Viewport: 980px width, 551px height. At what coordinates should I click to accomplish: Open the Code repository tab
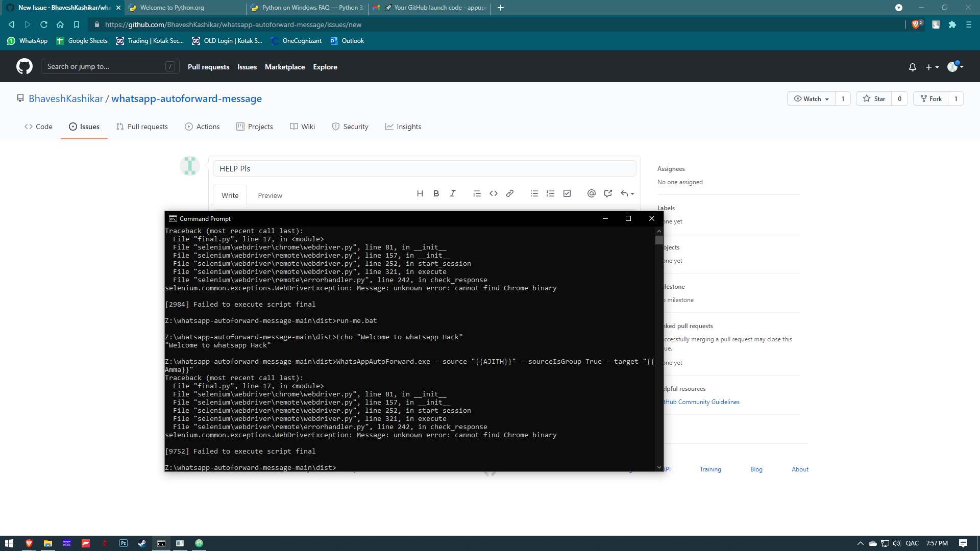tap(38, 127)
